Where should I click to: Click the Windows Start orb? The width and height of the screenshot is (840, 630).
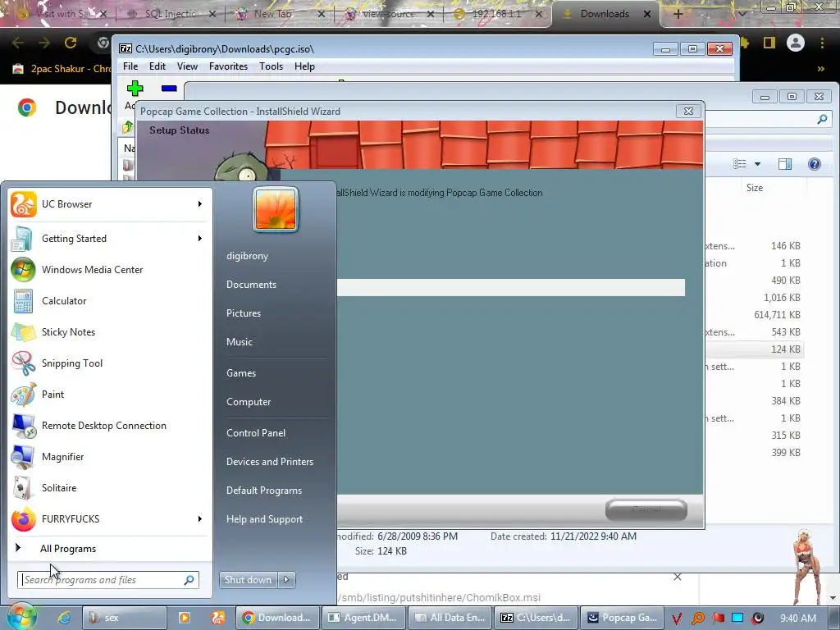(21, 617)
